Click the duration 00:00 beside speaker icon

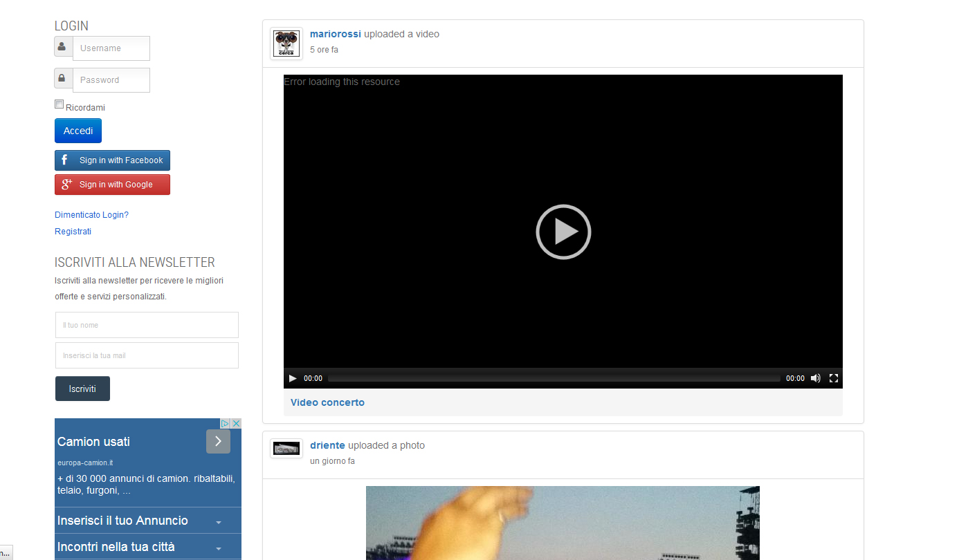[795, 378]
